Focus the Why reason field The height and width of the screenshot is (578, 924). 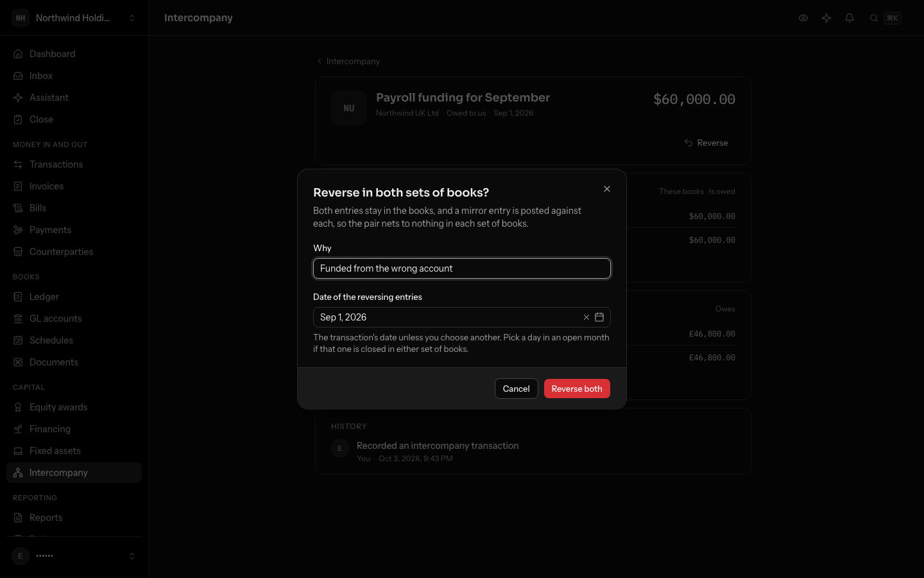pos(462,268)
